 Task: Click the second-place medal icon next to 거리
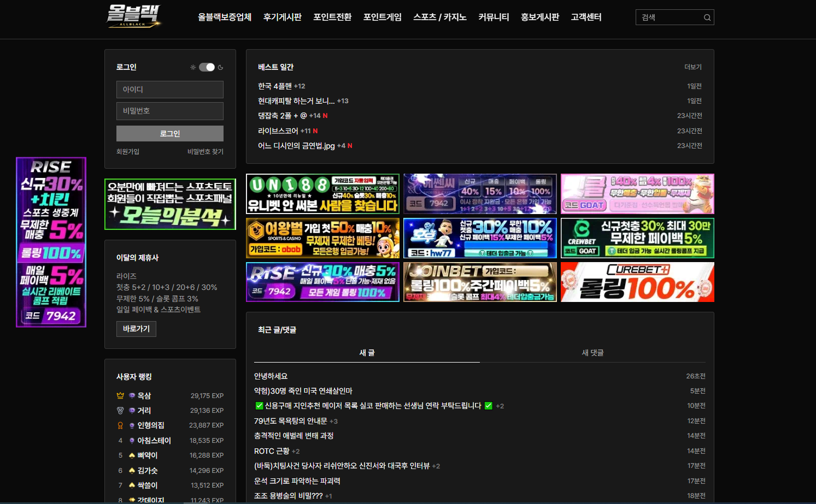point(120,411)
